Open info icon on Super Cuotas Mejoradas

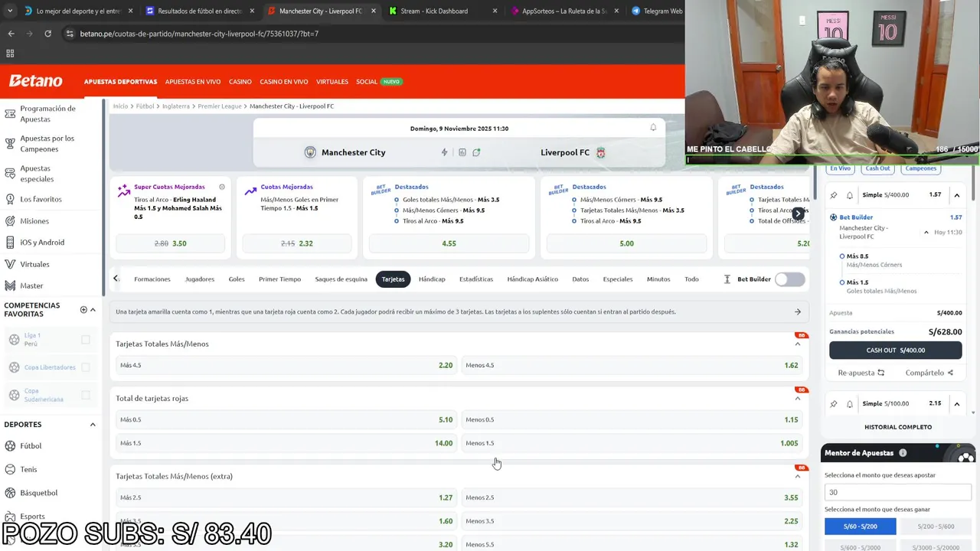[x=222, y=187]
